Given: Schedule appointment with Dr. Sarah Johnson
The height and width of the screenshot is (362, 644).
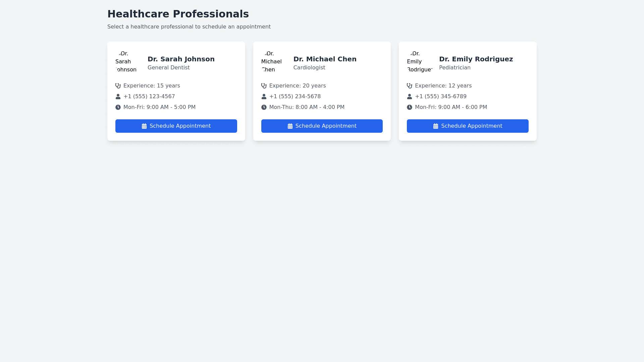Looking at the screenshot, I should (x=176, y=126).
